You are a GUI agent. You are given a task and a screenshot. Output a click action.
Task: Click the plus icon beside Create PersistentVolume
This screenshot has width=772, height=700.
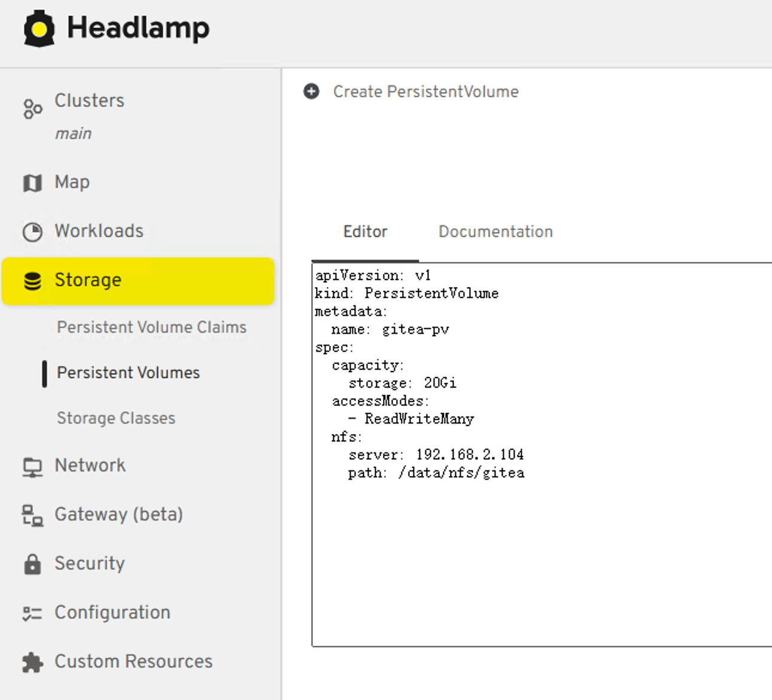point(311,92)
